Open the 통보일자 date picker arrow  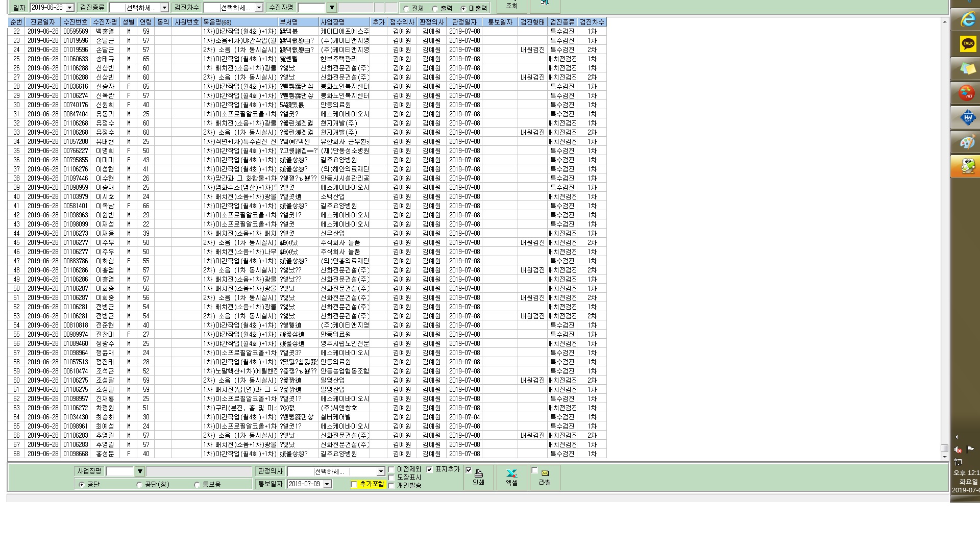(327, 484)
